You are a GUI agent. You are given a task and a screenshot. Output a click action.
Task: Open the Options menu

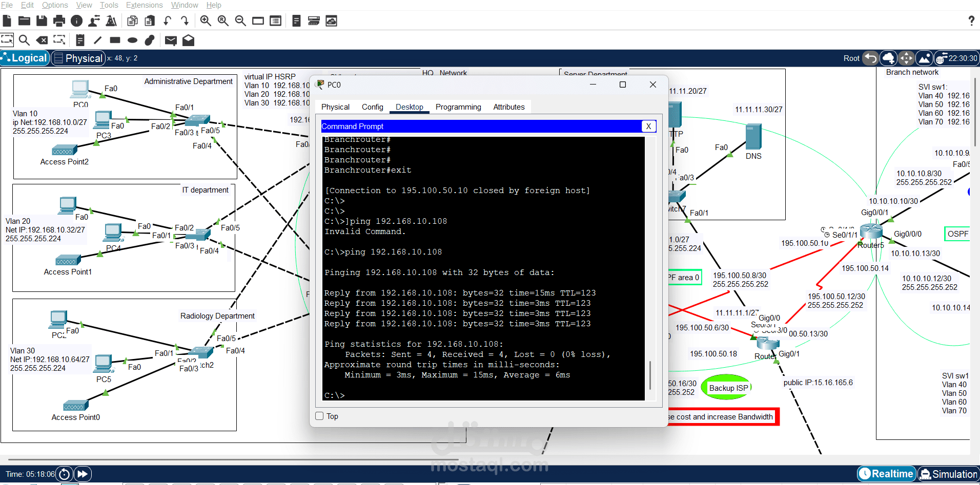(x=55, y=5)
